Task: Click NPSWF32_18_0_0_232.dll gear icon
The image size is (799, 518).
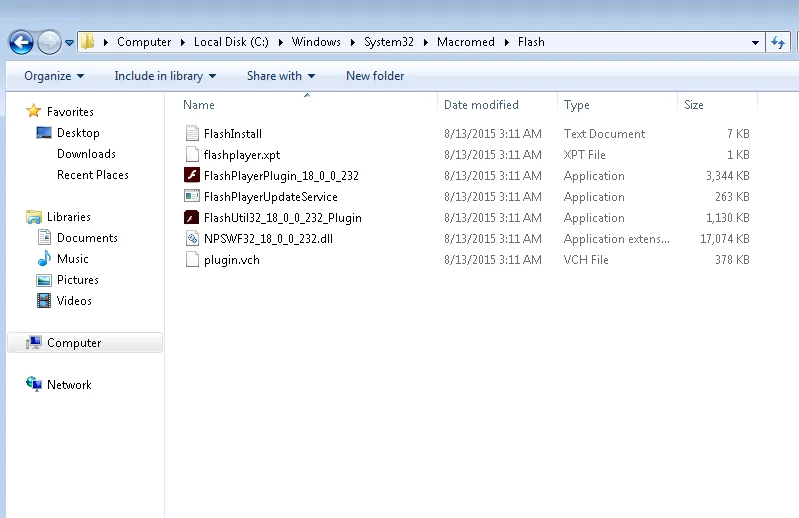Action: click(192, 238)
